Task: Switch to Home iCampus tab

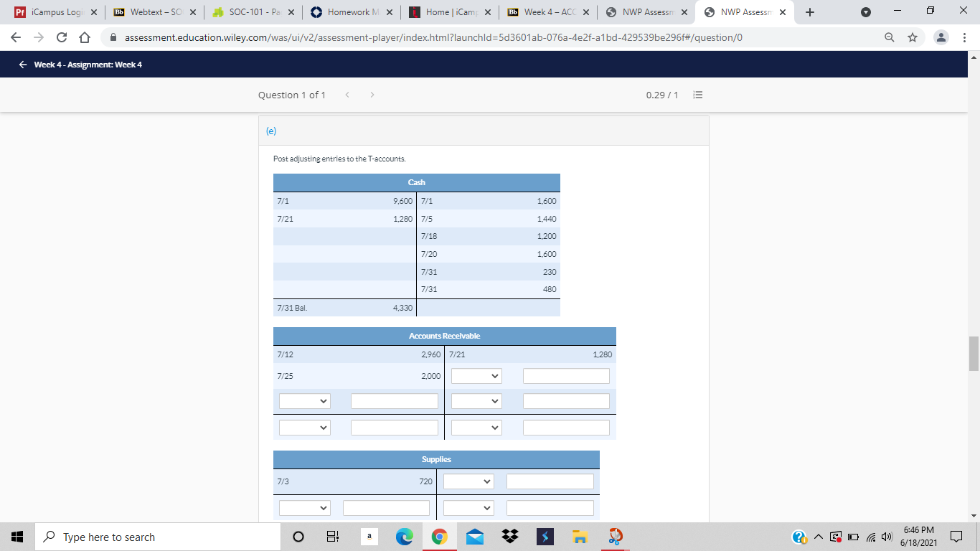Action: click(x=448, y=12)
